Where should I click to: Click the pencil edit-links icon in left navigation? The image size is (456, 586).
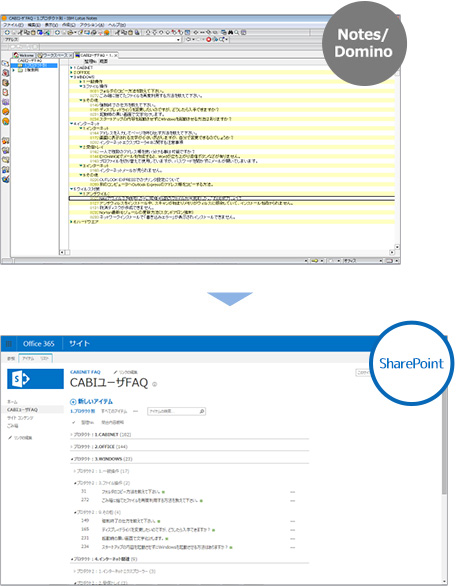(10, 437)
